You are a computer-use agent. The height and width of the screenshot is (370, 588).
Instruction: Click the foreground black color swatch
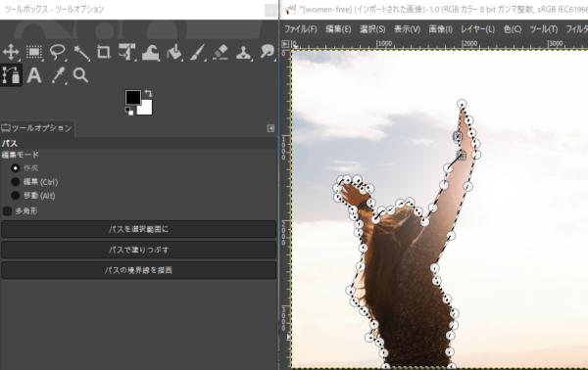pos(132,97)
